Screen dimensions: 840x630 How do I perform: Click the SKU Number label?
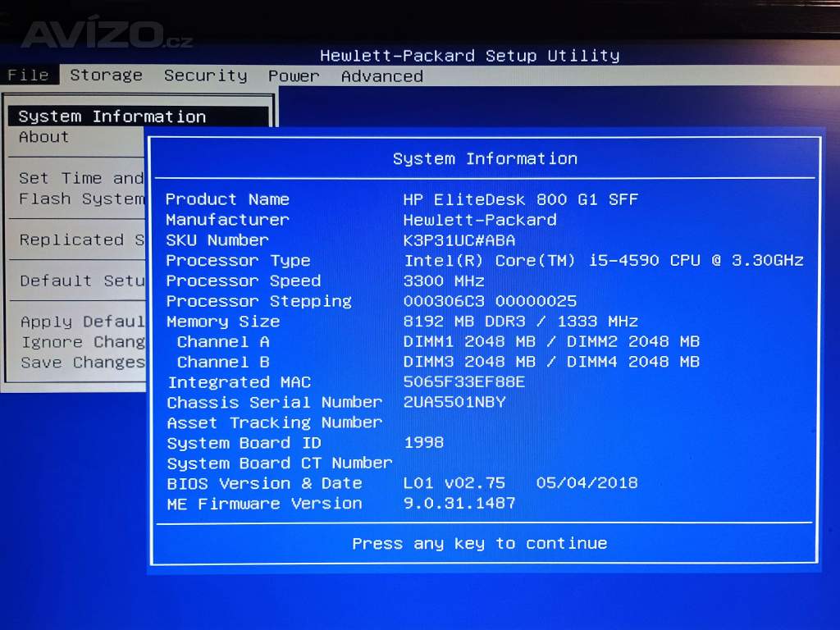(x=217, y=240)
